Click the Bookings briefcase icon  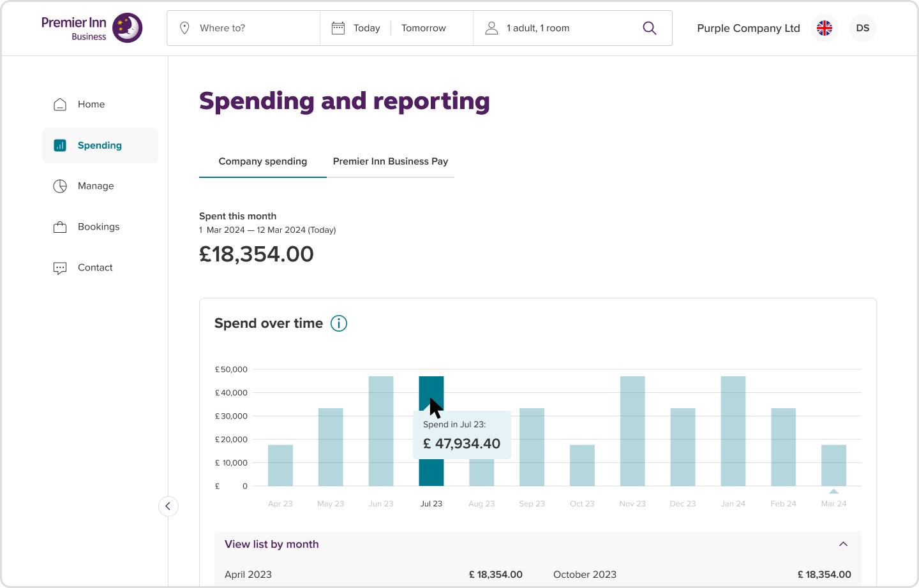coord(60,227)
